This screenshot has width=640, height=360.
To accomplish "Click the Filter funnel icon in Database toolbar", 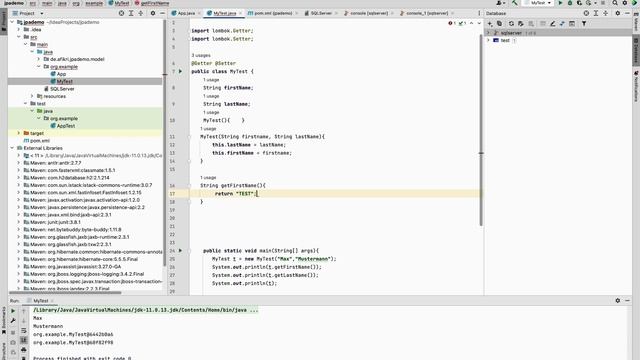I will point(584,24).
